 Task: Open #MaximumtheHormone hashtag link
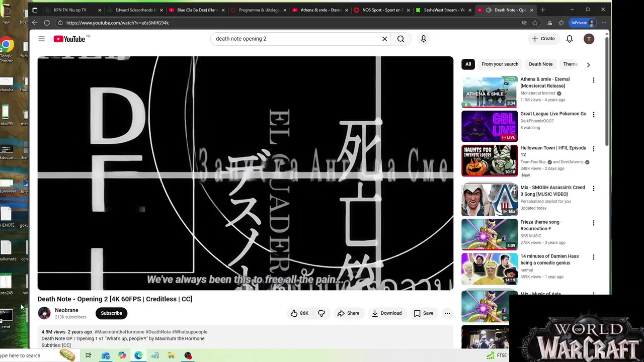[x=119, y=332]
